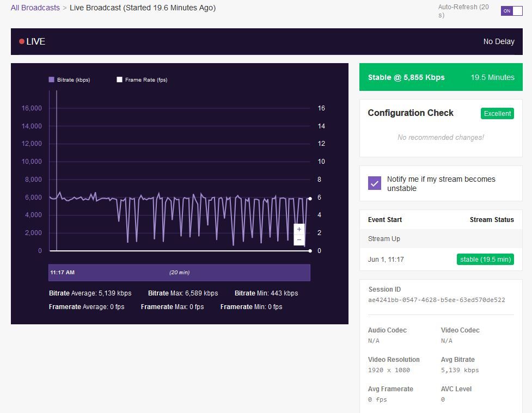Screen dimensions: 532x413
Task: Click the 19.5 Minutes duration text
Action: pos(492,77)
